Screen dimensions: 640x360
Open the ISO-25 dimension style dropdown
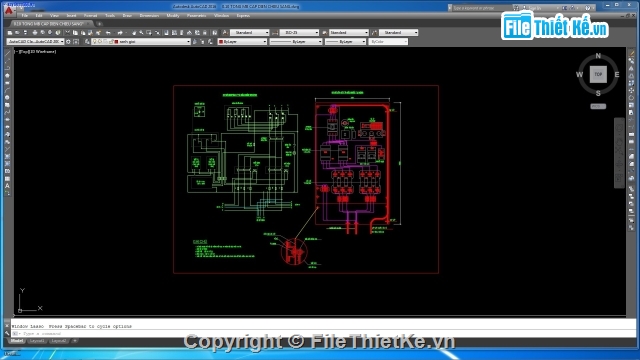(299, 32)
